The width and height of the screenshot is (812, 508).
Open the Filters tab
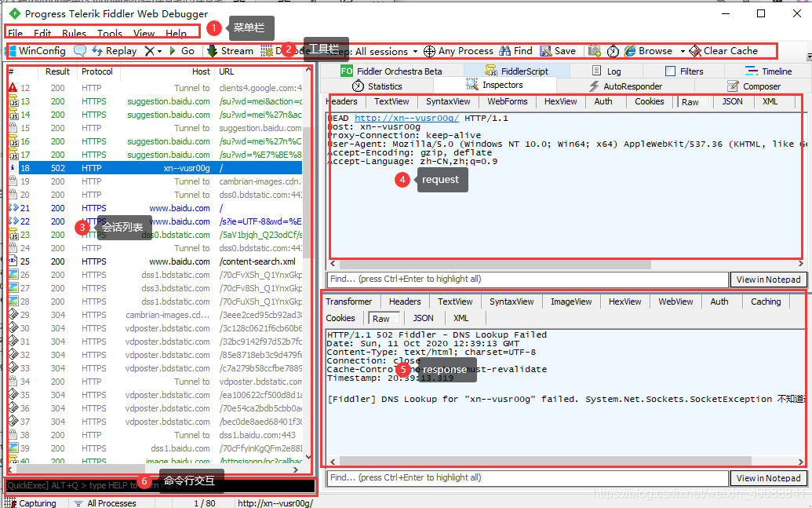[x=684, y=71]
